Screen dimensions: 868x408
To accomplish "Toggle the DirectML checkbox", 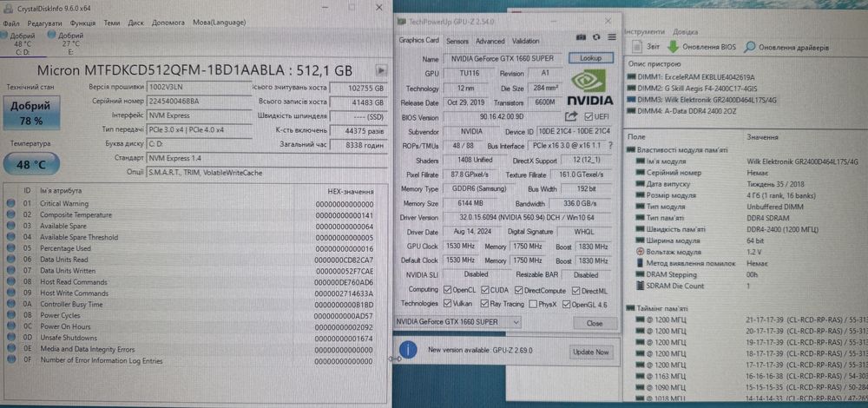I will tap(576, 290).
